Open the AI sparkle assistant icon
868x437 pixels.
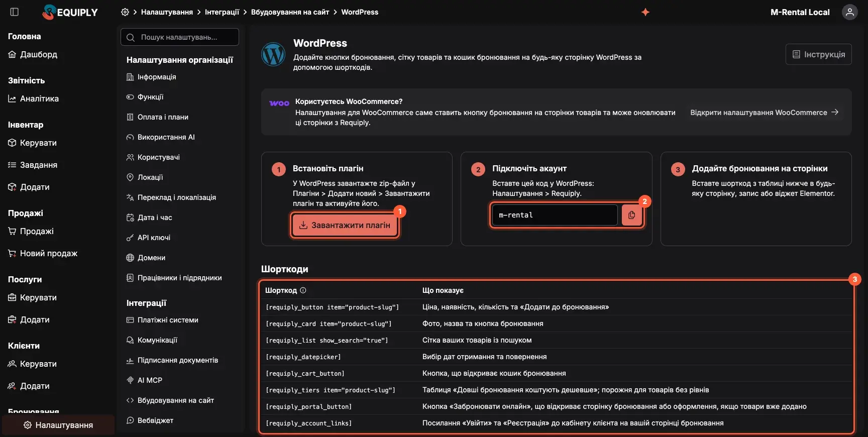tap(645, 12)
